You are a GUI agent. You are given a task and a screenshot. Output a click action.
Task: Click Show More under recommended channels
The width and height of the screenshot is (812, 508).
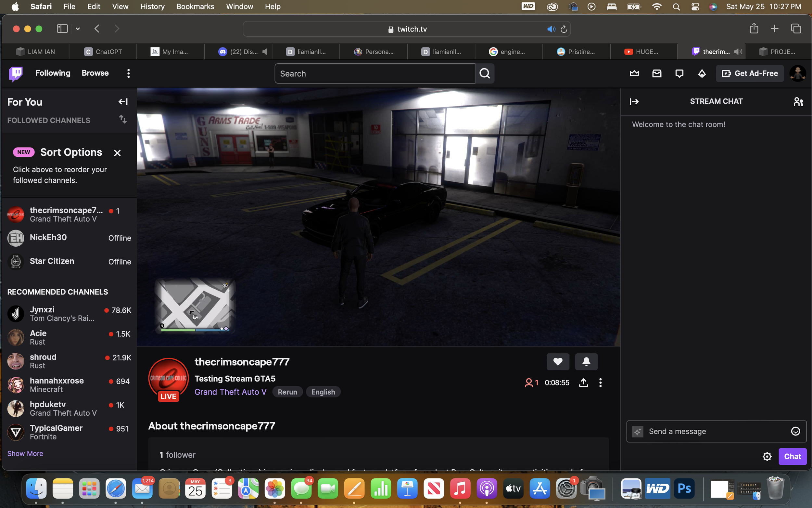(x=25, y=453)
